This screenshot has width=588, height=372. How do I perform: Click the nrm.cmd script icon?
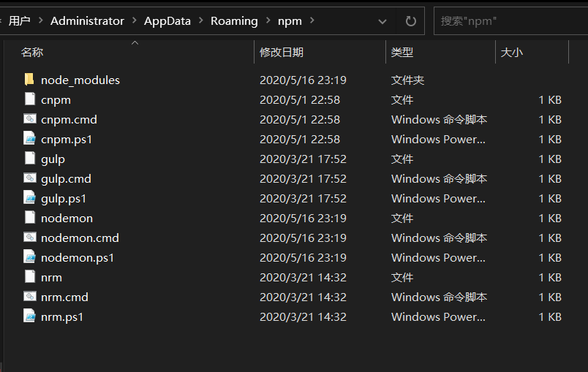[30, 297]
